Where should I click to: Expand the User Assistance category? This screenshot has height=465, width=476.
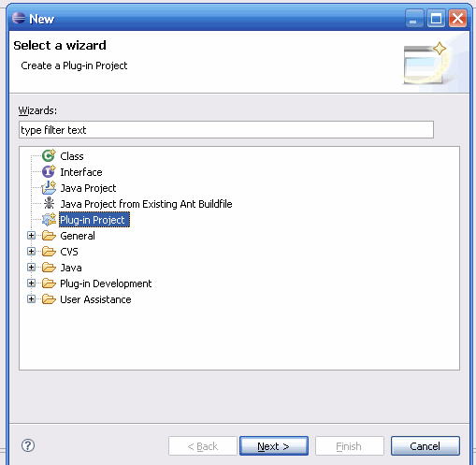[31, 299]
